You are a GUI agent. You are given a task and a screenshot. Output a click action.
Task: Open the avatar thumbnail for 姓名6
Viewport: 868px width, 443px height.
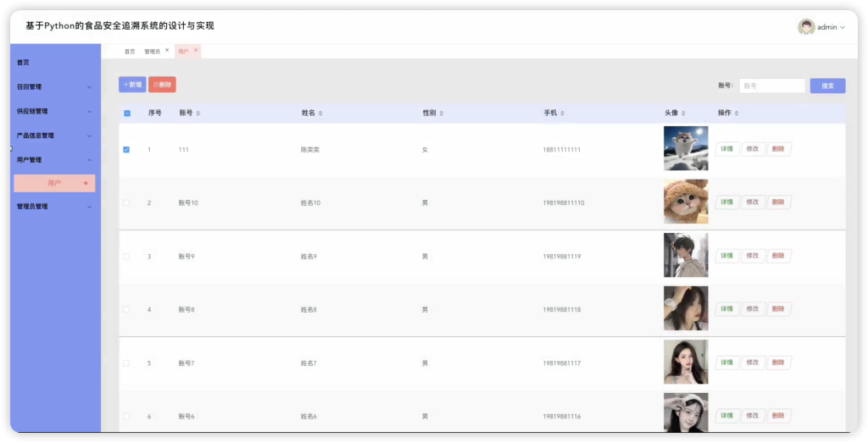[686, 413]
